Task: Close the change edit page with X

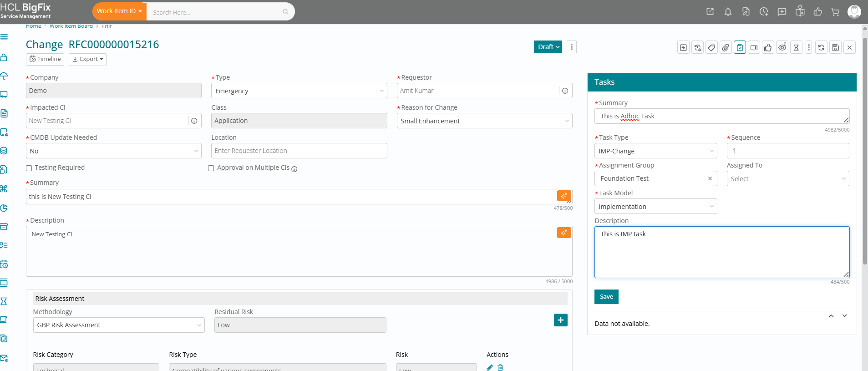Action: pos(849,47)
